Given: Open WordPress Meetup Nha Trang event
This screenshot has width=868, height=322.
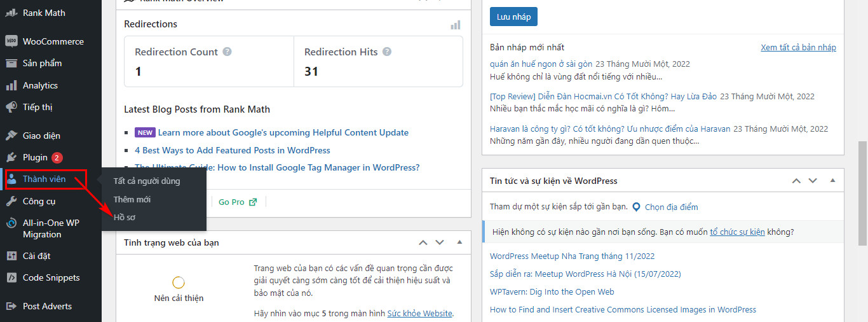Looking at the screenshot, I should [x=572, y=256].
